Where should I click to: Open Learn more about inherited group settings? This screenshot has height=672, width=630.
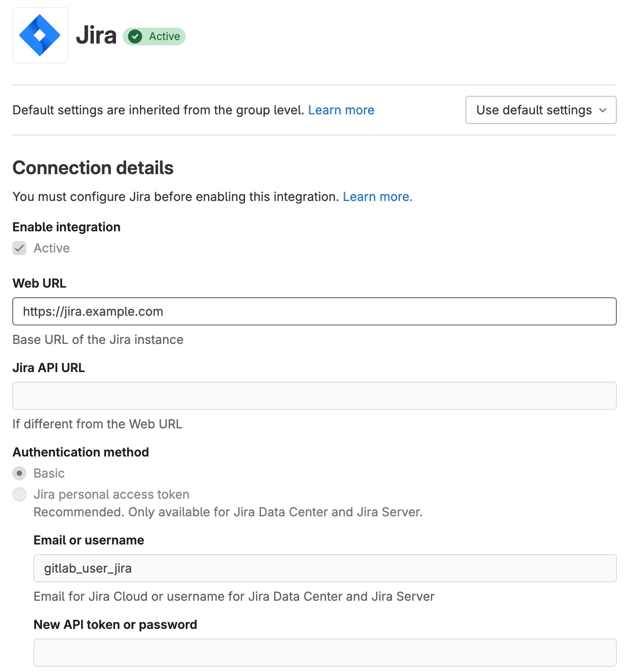coord(341,110)
